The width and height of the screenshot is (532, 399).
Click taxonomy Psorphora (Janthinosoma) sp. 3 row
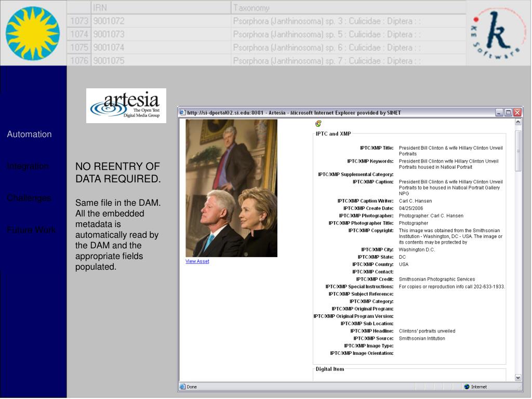[x=349, y=21]
